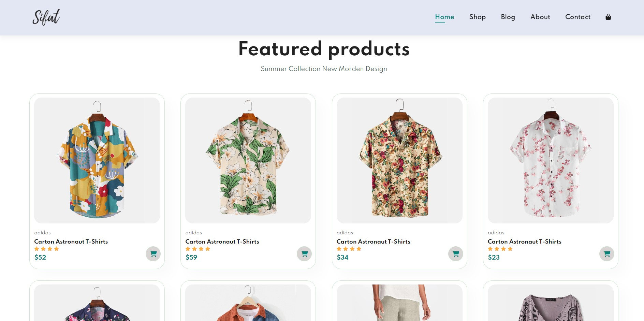The image size is (644, 321).
Task: Navigate to the Blog page
Action: [508, 17]
